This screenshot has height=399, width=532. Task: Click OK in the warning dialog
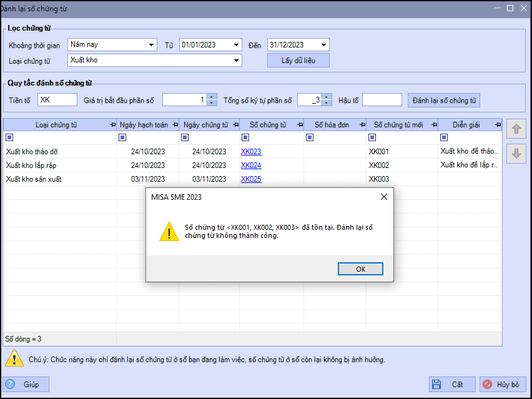[360, 268]
